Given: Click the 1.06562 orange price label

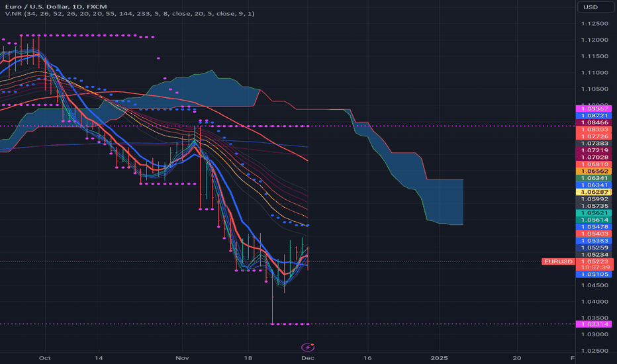Looking at the screenshot, I should (594, 171).
